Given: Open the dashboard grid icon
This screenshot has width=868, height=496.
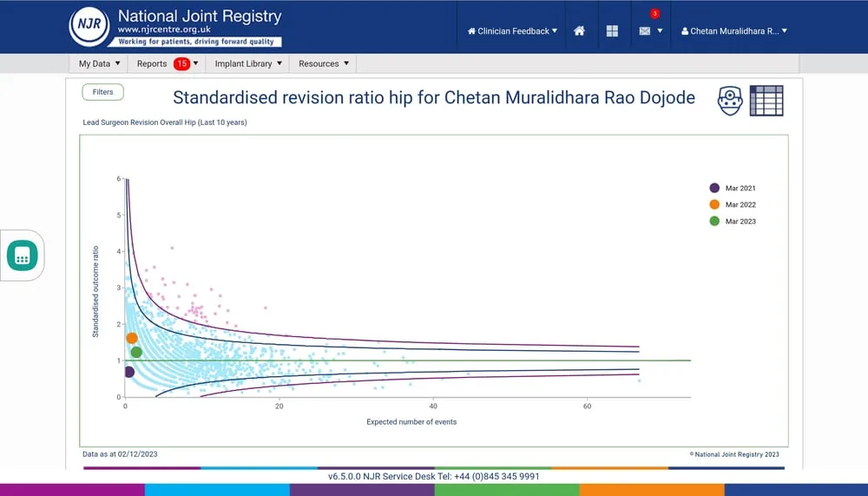Looking at the screenshot, I should (x=612, y=31).
